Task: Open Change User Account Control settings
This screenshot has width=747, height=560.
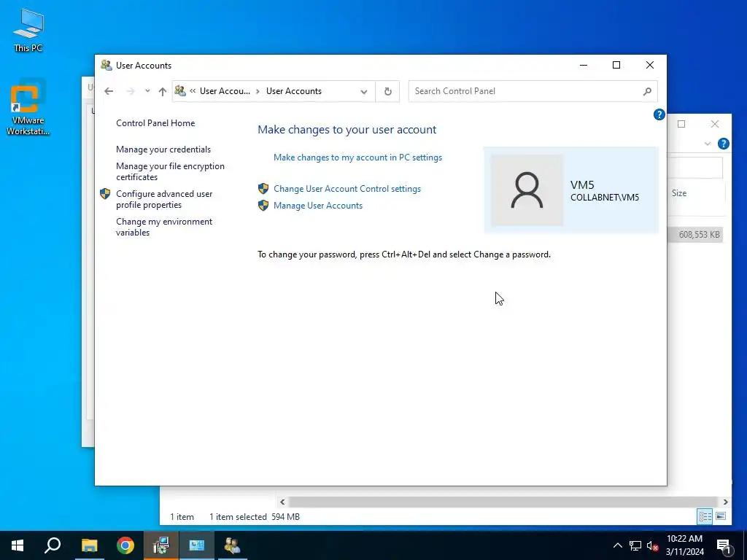Action: [x=347, y=189]
